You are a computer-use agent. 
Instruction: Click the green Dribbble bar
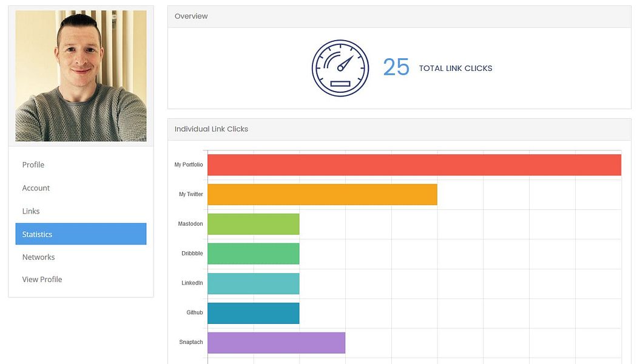[254, 254]
